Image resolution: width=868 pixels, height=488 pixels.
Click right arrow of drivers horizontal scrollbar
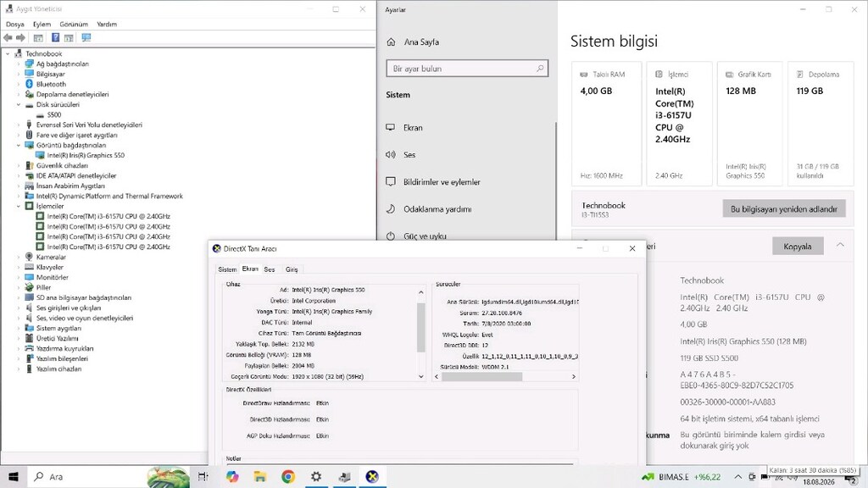[574, 376]
